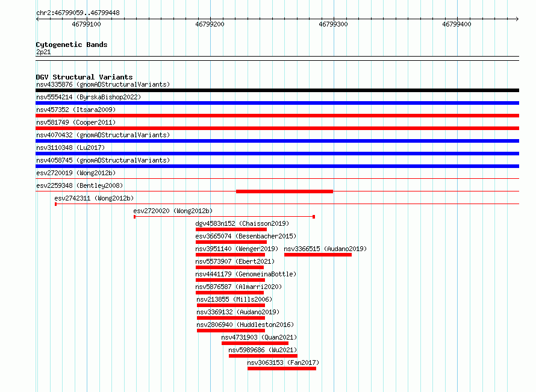Open the esv2720019 Wong2012b variant
Viewport: 536px width, 392px height.
(76, 173)
